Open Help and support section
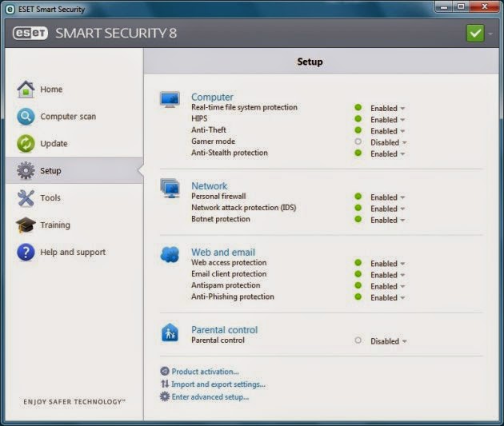504x426 pixels. (x=74, y=252)
